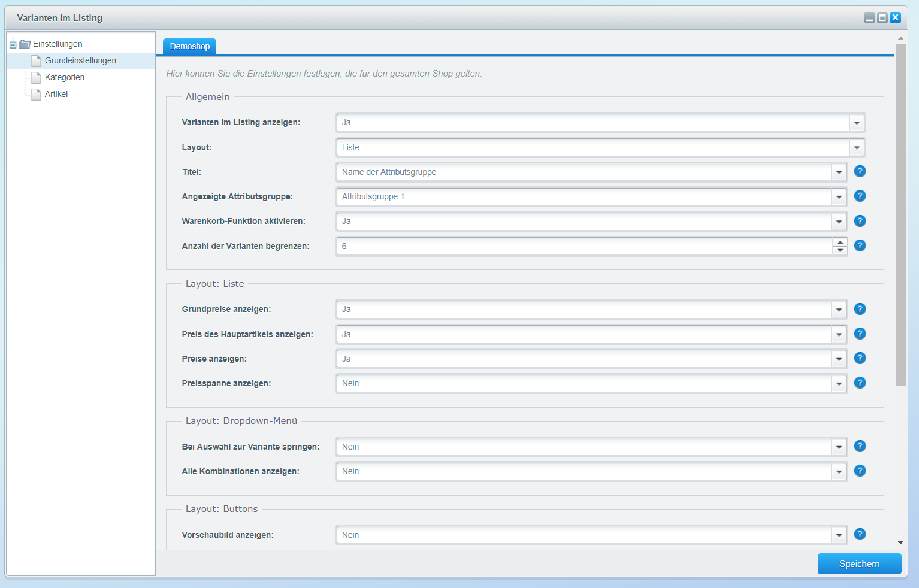Select Grundeinstellungen in the tree
919x588 pixels.
(80, 60)
